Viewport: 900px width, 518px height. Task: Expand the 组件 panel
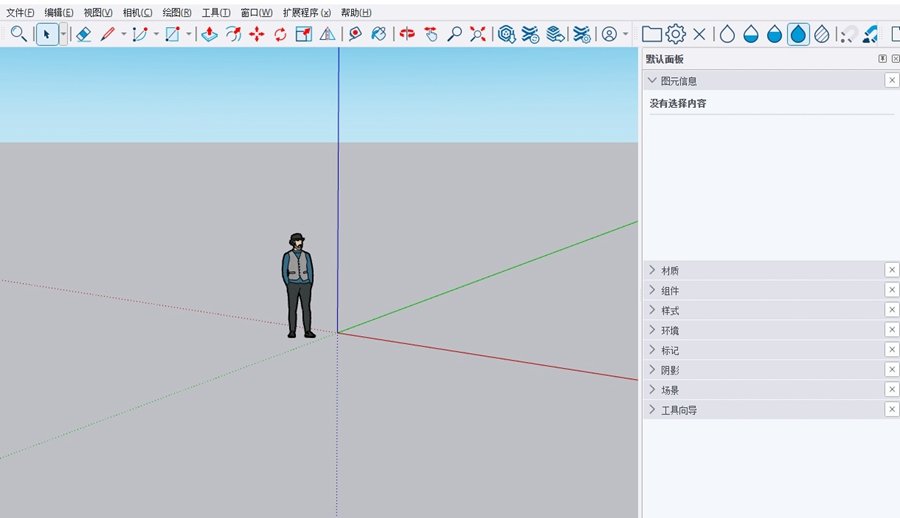coord(652,290)
